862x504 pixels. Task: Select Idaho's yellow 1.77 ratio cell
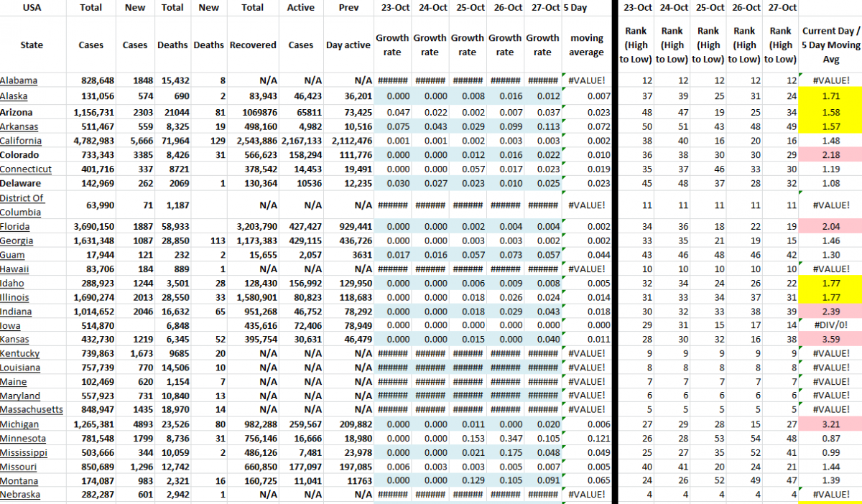coord(831,284)
